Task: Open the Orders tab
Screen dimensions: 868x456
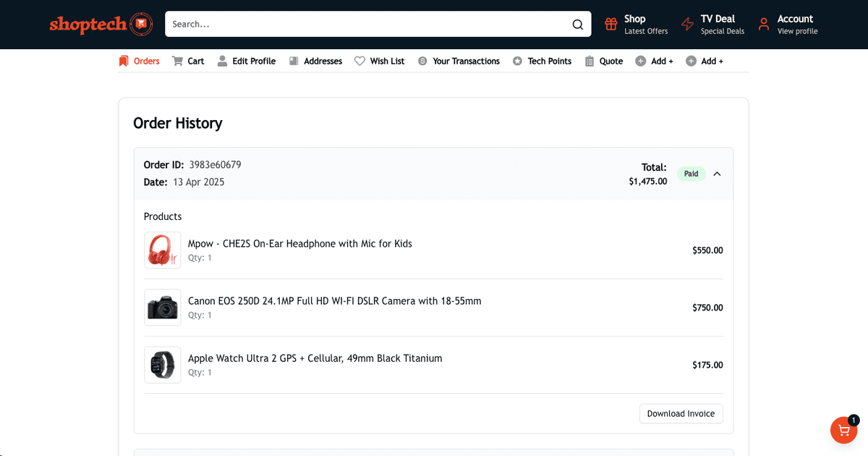Action: click(139, 61)
